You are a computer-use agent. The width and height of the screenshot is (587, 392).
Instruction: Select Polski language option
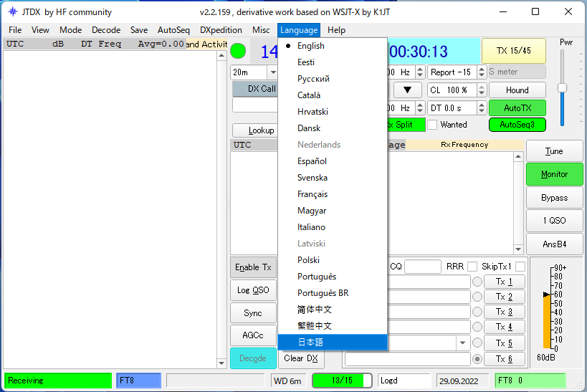point(333,260)
